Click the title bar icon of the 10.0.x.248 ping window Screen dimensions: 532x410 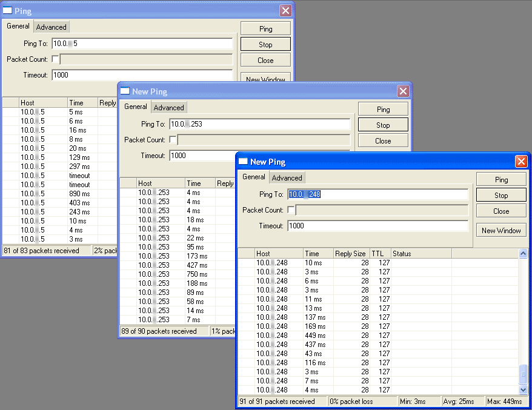243,162
